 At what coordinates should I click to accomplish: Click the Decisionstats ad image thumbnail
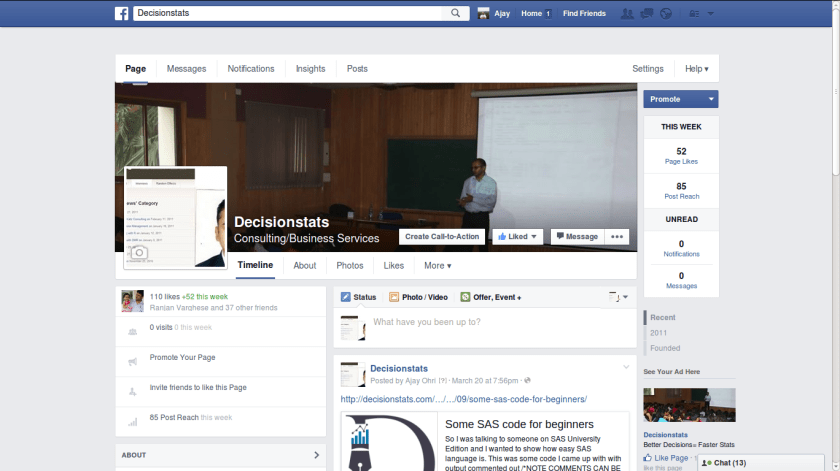(x=689, y=405)
